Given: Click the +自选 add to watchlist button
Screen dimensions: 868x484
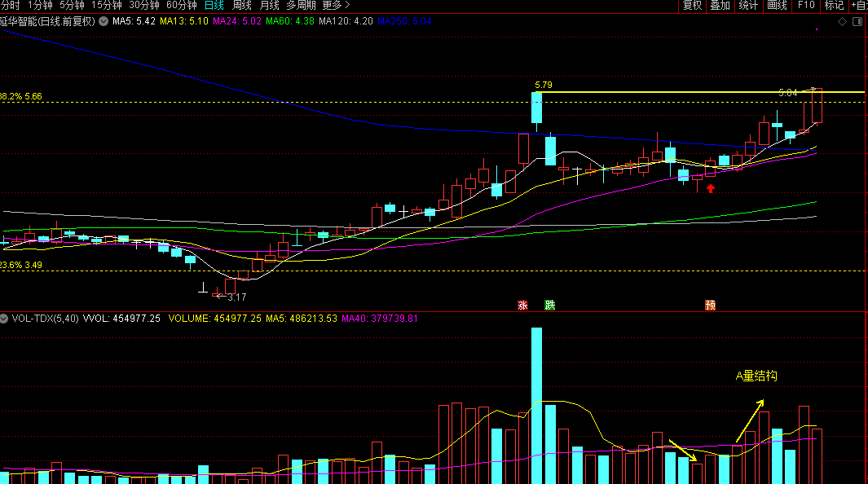Looking at the screenshot, I should point(857,5).
